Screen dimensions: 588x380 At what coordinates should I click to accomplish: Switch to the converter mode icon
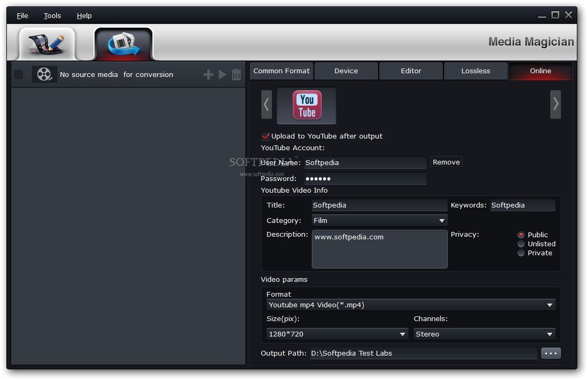(x=123, y=44)
